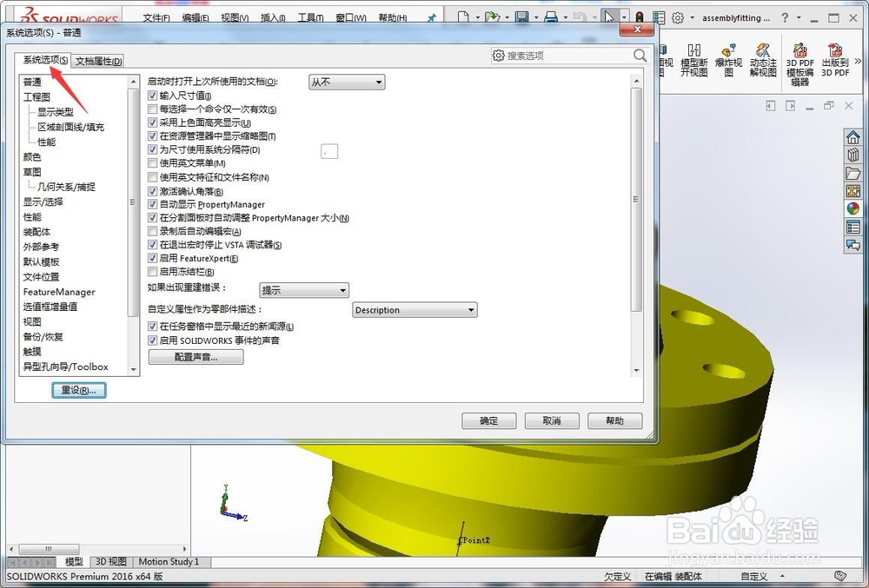
Task: Click the 取消 button
Action: coord(552,420)
